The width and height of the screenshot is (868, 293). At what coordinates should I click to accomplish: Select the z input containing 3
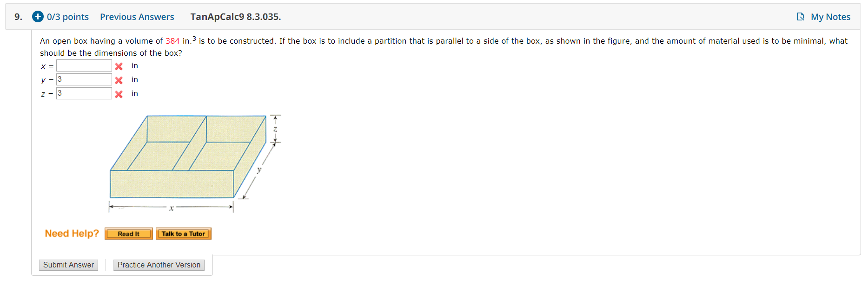coord(84,93)
